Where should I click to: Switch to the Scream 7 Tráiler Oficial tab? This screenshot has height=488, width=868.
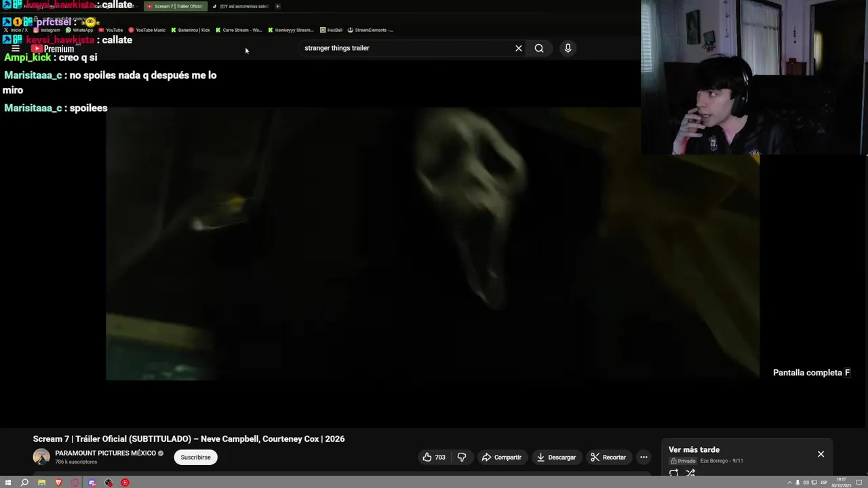tap(176, 6)
